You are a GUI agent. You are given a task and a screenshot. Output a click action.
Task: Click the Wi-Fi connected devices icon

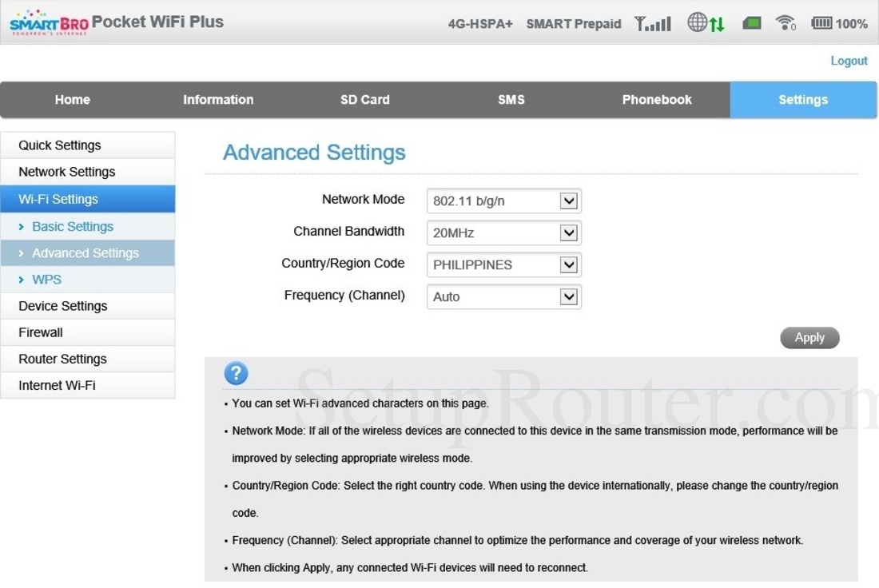coord(786,23)
